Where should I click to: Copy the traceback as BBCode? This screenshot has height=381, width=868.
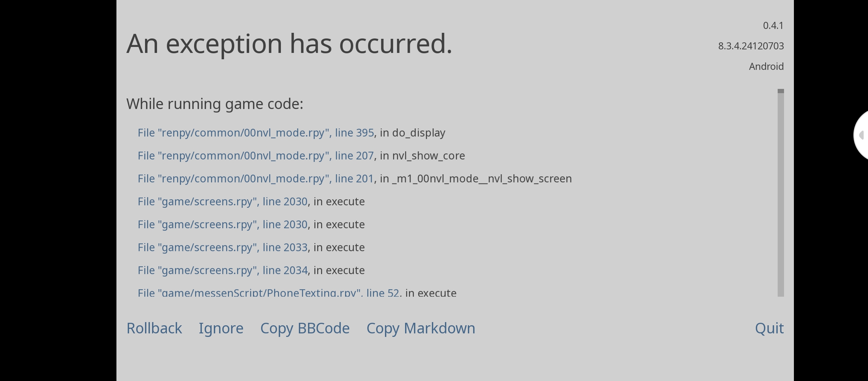point(305,328)
